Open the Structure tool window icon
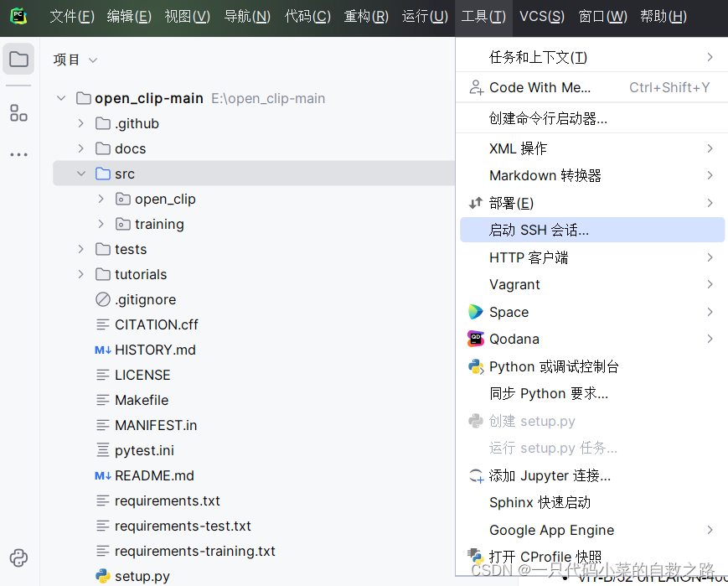728x586 pixels. tap(18, 113)
